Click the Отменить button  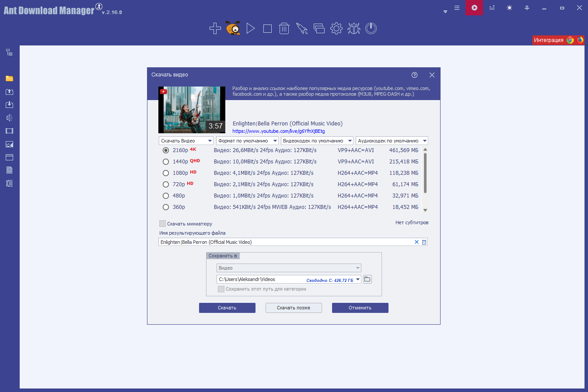click(x=360, y=308)
